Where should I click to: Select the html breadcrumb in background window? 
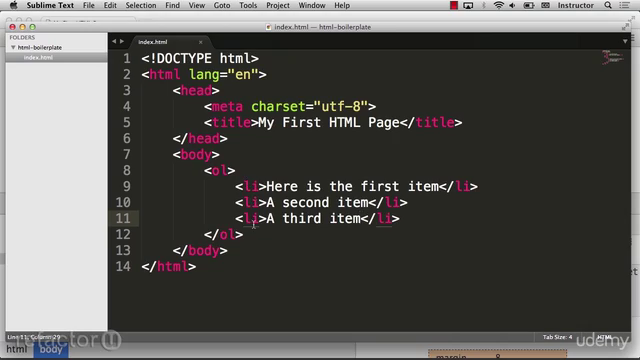tap(16, 349)
